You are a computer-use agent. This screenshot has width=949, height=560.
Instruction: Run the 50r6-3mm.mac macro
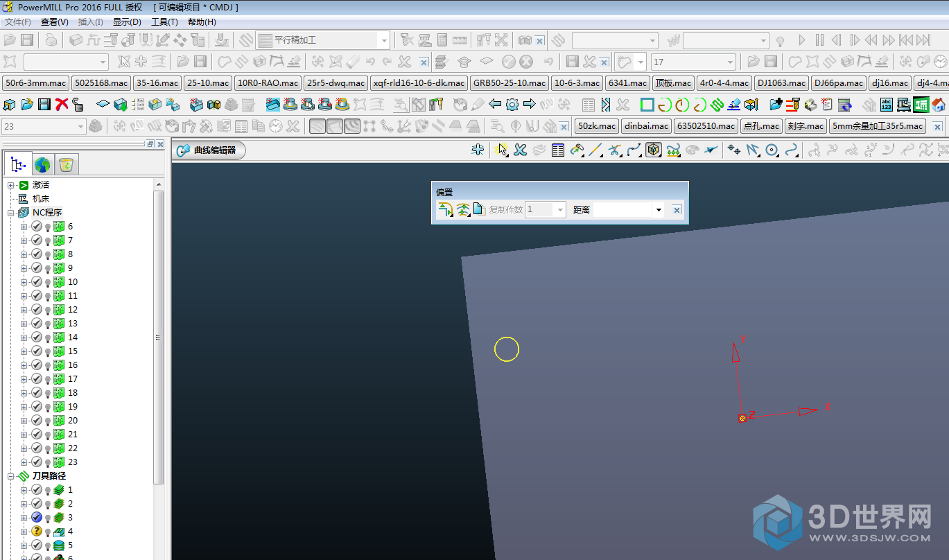(35, 83)
